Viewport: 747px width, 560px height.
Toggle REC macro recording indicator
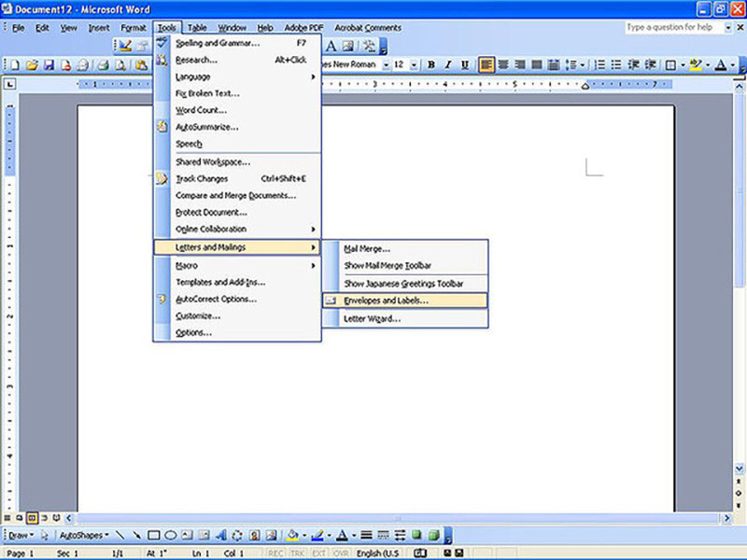(275, 553)
